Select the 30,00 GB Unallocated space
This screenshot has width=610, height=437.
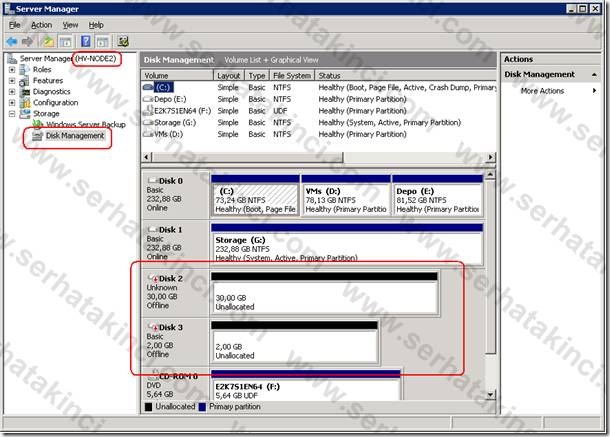[325, 293]
